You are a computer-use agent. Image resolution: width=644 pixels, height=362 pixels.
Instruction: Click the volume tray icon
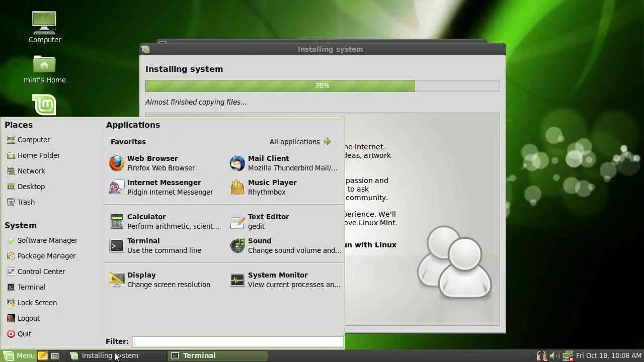(x=554, y=355)
